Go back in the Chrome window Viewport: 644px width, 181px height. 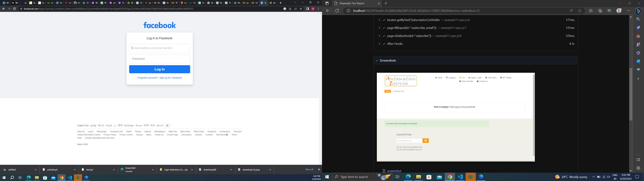(4, 9)
